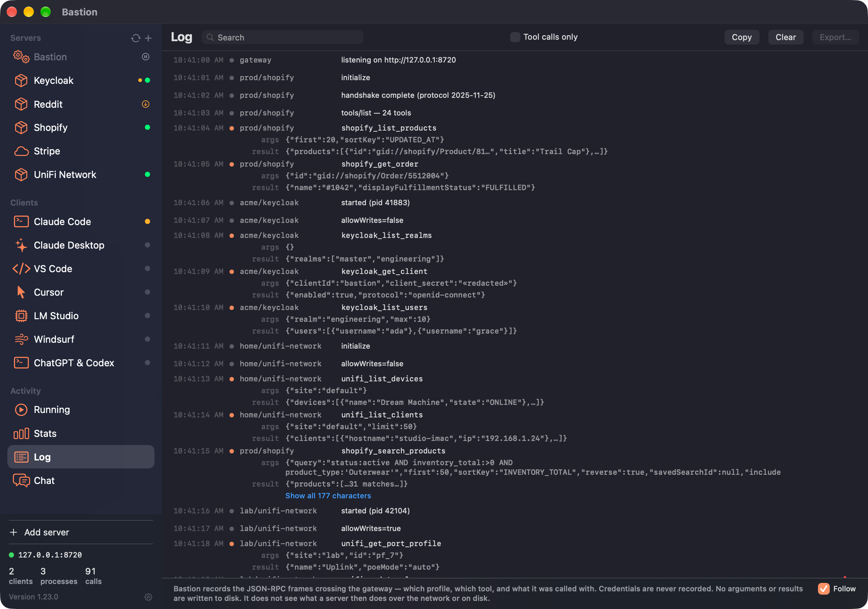
Task: Click the plus icon beside Servers header
Action: [x=148, y=38]
